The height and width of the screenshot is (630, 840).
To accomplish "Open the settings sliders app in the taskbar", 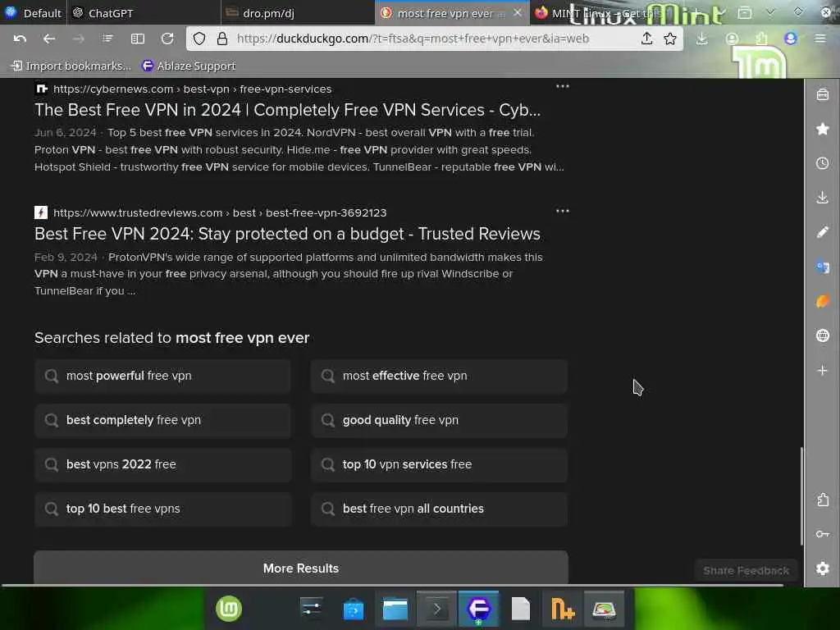I will coord(311,609).
